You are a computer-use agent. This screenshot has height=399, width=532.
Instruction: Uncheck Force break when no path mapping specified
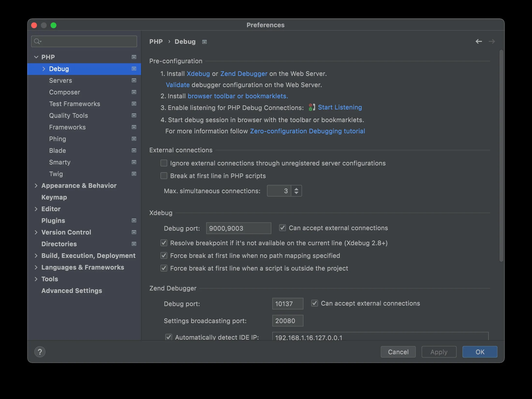[164, 255]
